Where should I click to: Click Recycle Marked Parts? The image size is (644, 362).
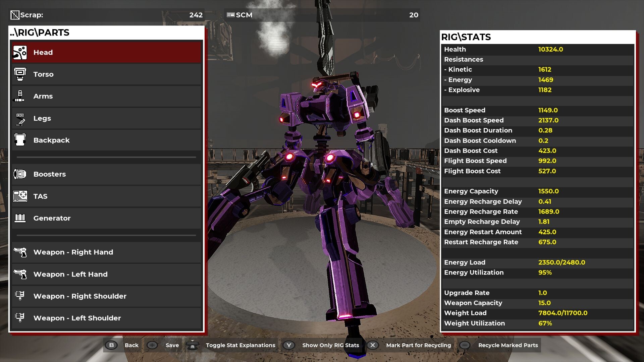507,345
